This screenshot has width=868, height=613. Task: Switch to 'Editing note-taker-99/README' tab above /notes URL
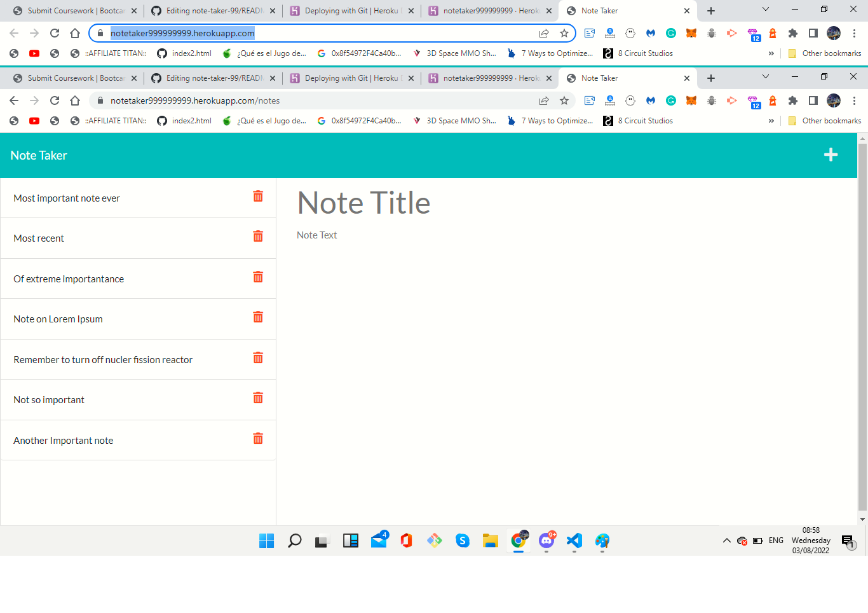(x=214, y=78)
